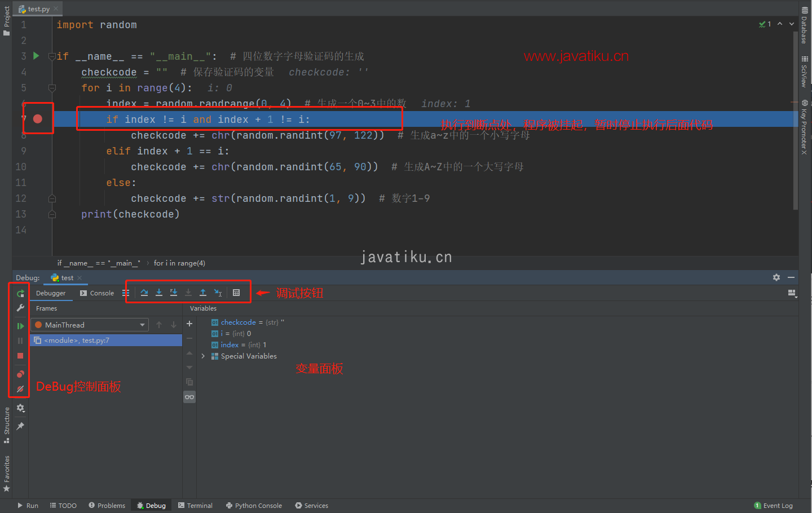Rerun the test debug session

(x=20, y=293)
